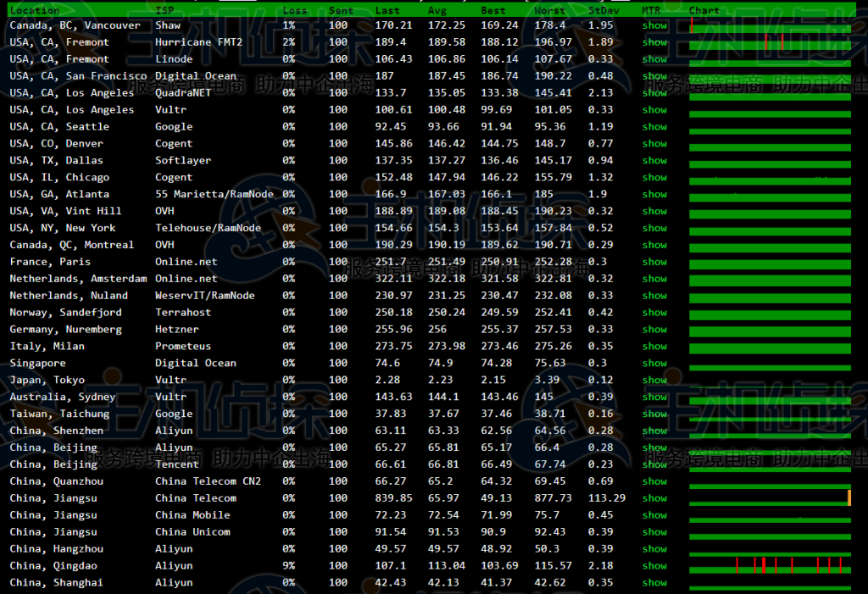Image resolution: width=868 pixels, height=594 pixels.
Task: Open show link for Australia, Sydney Vultr
Action: tap(654, 397)
